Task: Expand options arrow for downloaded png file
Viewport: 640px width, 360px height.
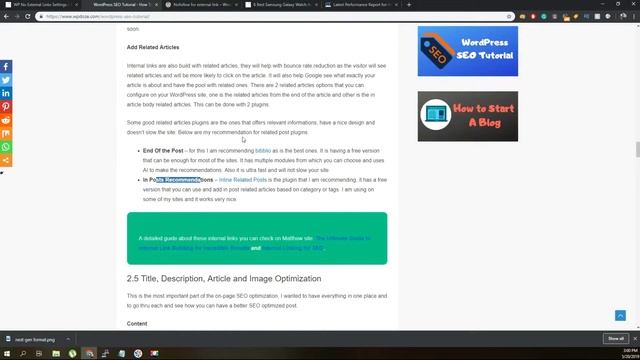Action: [x=68, y=339]
